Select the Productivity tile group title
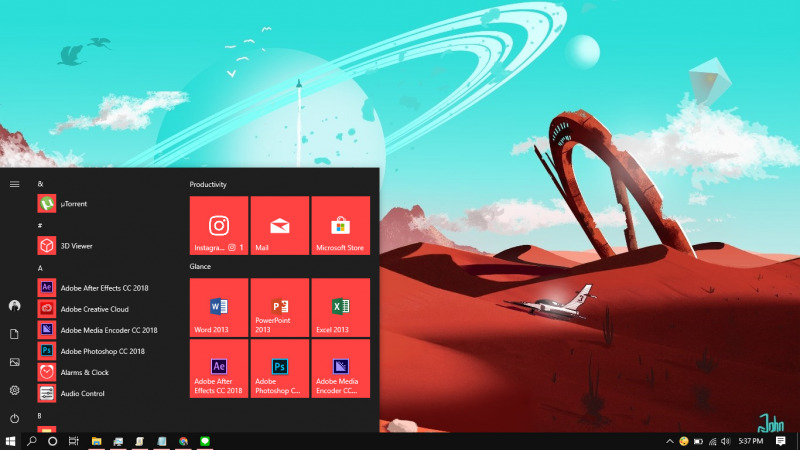The width and height of the screenshot is (800, 450). click(208, 184)
